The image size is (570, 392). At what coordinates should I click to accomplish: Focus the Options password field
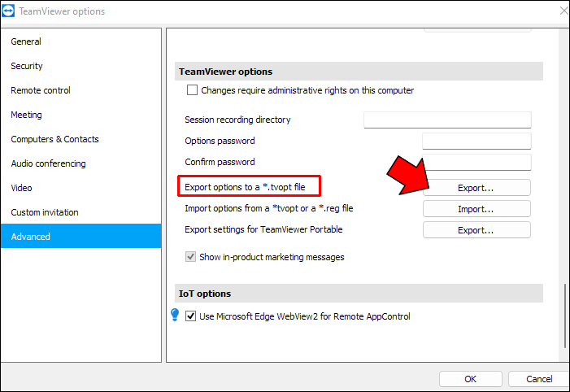pyautogui.click(x=476, y=142)
